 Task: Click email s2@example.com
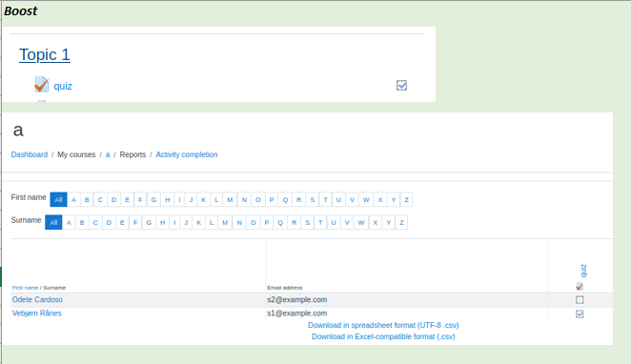click(x=297, y=299)
